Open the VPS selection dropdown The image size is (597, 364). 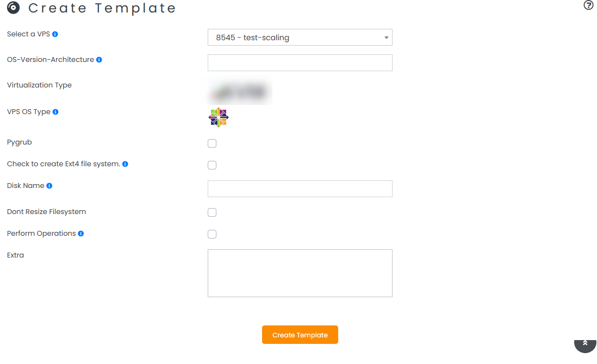tap(300, 37)
